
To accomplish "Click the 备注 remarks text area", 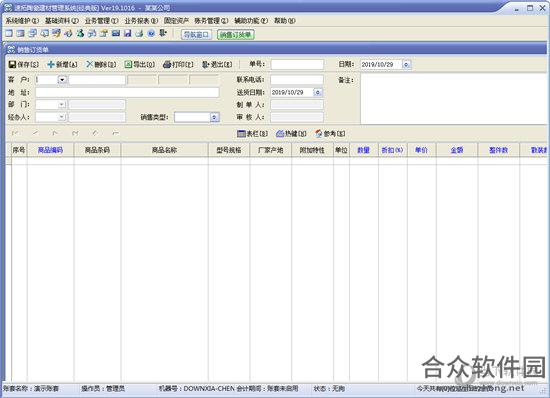I will 454,99.
